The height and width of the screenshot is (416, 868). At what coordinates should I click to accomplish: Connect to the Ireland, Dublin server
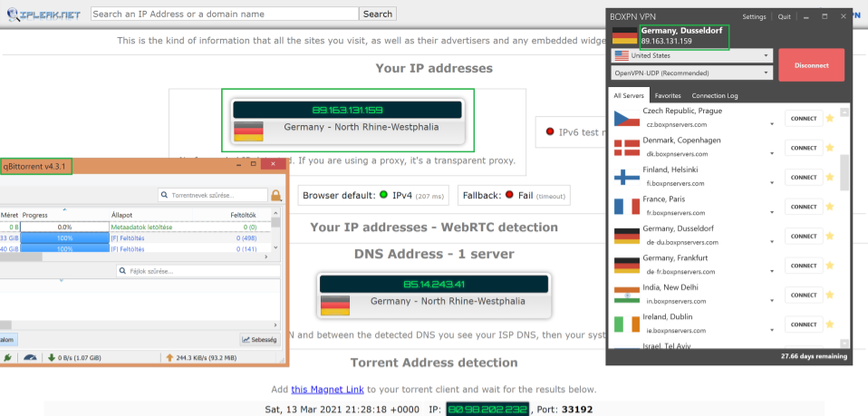[804, 324]
